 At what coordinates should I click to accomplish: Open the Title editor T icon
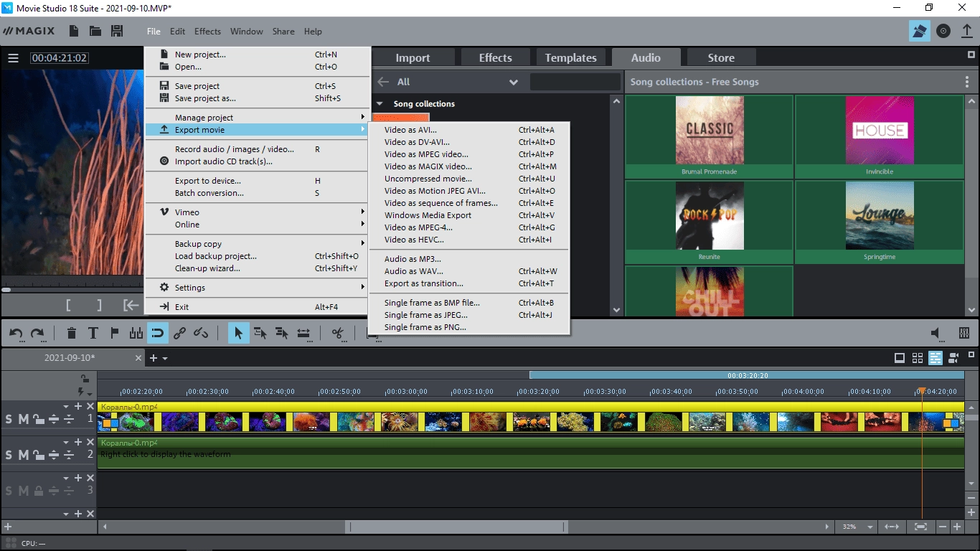(x=93, y=333)
